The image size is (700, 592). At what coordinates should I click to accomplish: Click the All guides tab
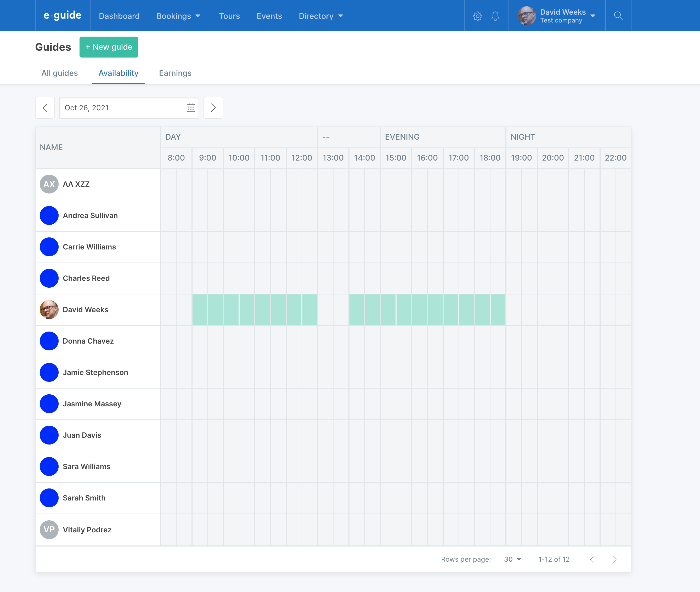pyautogui.click(x=59, y=73)
